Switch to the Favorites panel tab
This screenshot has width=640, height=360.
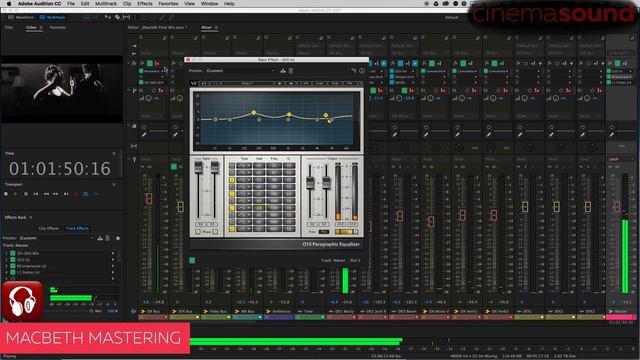pos(58,28)
